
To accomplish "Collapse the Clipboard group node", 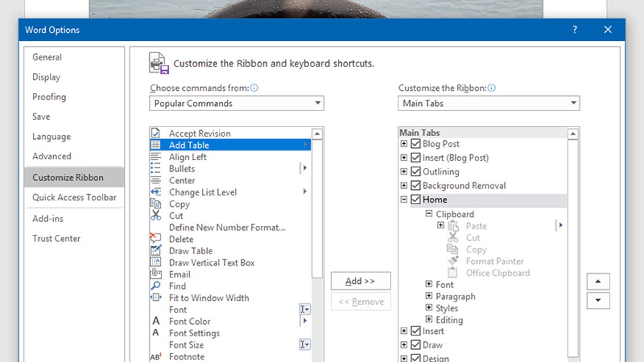I will pyautogui.click(x=429, y=213).
